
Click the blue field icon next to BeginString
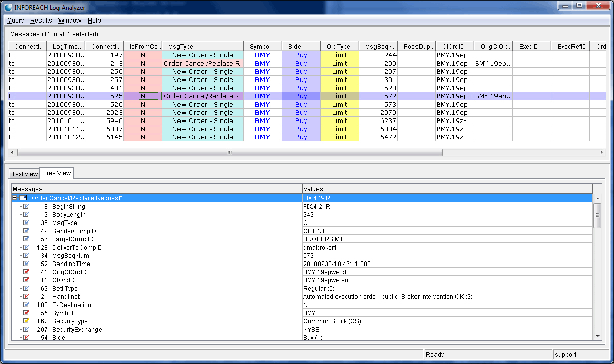pos(26,207)
